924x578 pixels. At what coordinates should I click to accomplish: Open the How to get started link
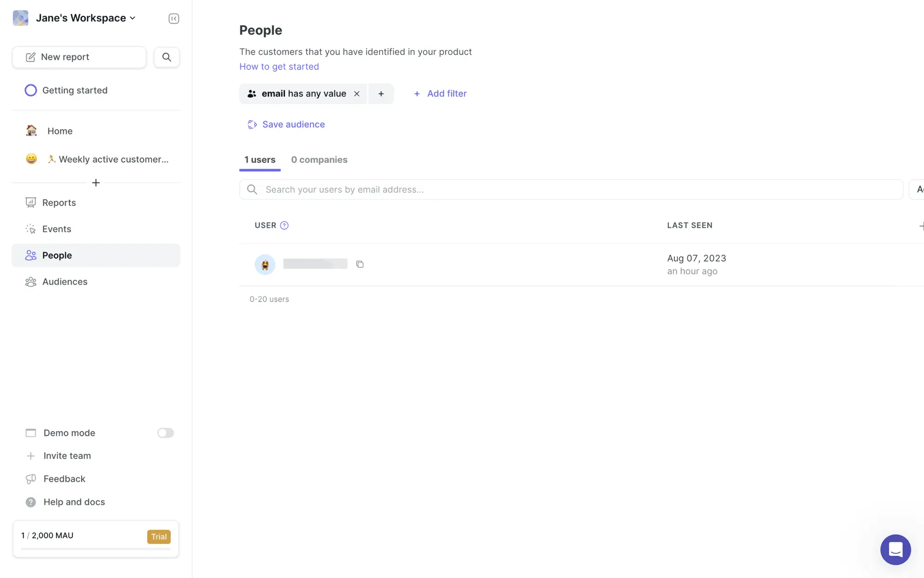279,67
